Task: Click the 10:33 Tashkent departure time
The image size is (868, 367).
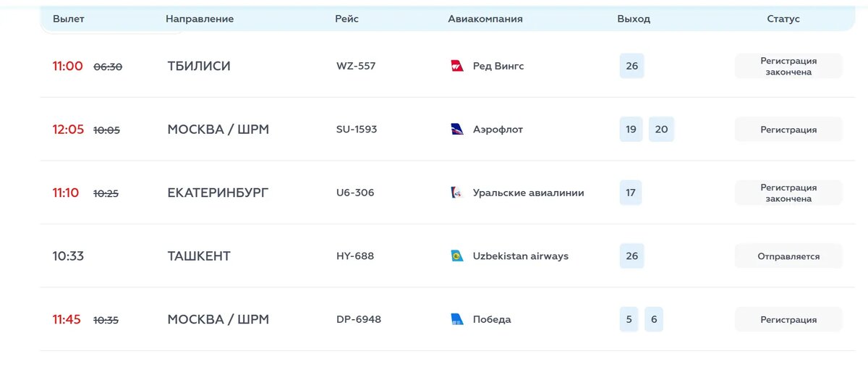Action: (x=68, y=256)
